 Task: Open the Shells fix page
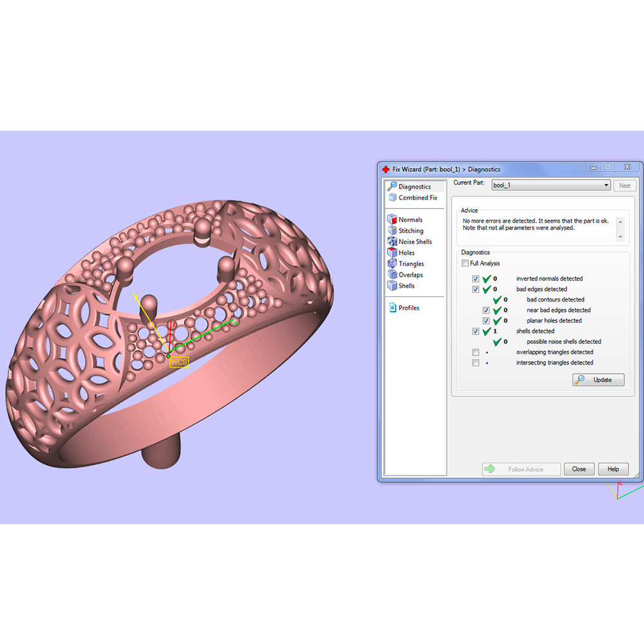tap(406, 286)
